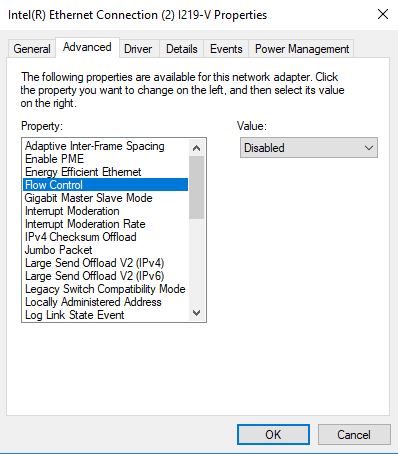Open the Power Management tab
The width and height of the screenshot is (398, 454).
point(302,49)
